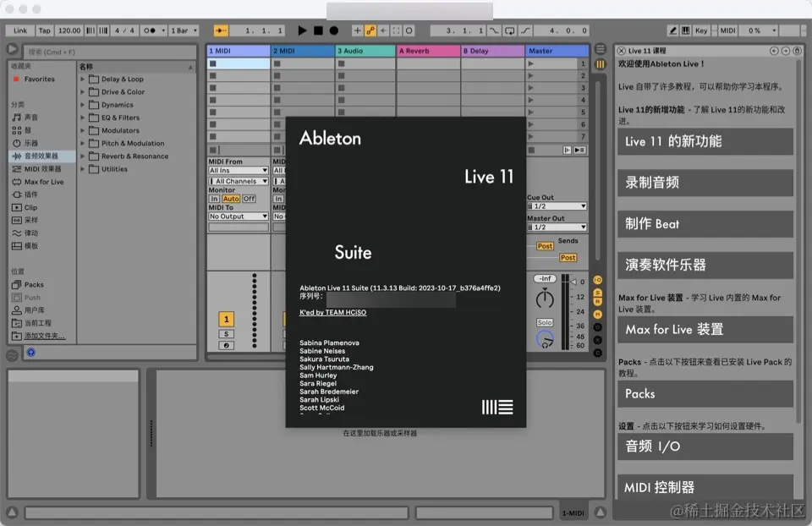Open the All Ins MIDI From dropdown
This screenshot has height=526, width=812.
point(239,170)
